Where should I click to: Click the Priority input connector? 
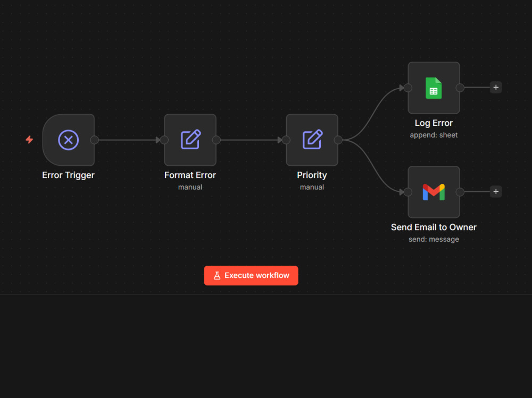286,140
